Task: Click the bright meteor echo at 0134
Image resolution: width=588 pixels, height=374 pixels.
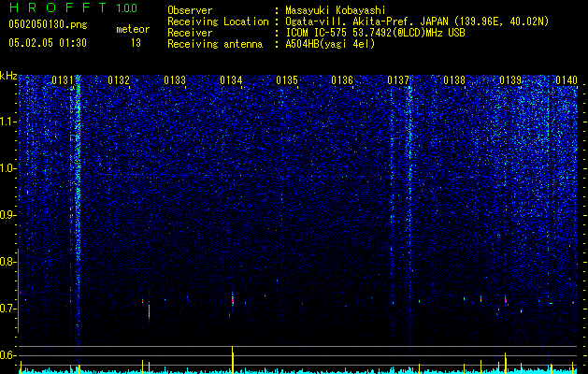Action: tap(233, 300)
